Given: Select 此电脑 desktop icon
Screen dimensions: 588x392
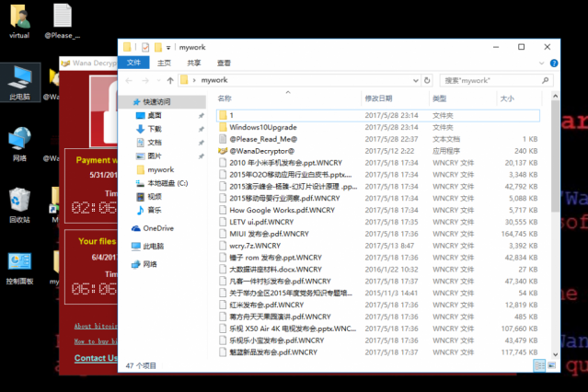Looking at the screenshot, I should click(x=20, y=83).
